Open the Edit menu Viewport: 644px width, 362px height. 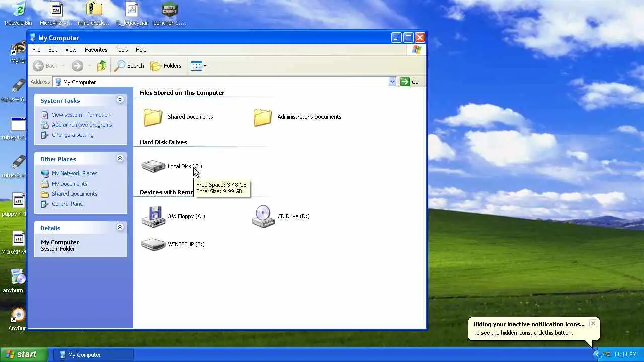coord(53,50)
